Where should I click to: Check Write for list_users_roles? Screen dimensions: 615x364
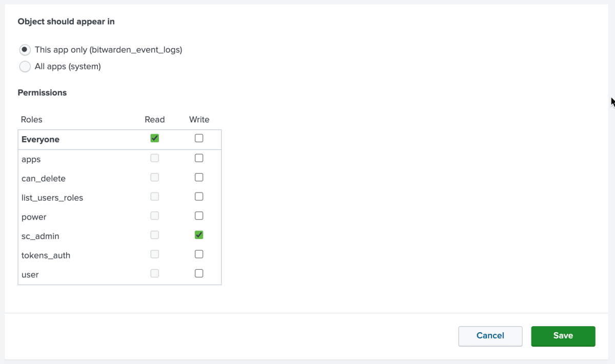(x=199, y=196)
